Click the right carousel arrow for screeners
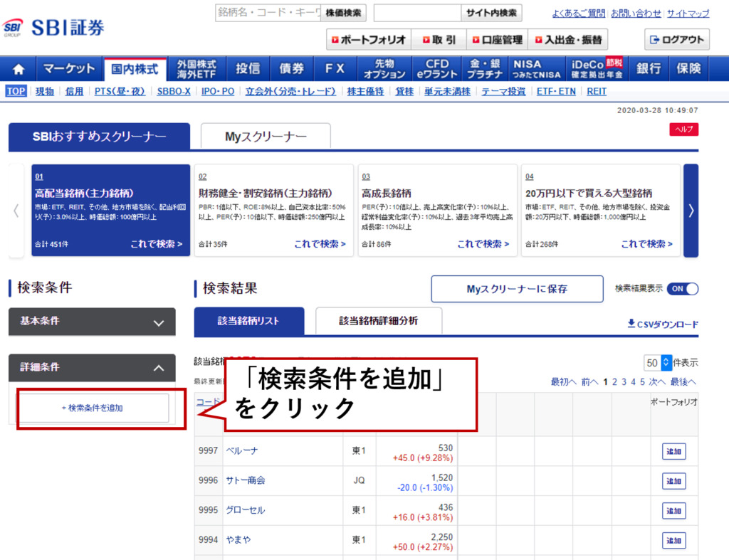The image size is (729, 560). pyautogui.click(x=691, y=211)
